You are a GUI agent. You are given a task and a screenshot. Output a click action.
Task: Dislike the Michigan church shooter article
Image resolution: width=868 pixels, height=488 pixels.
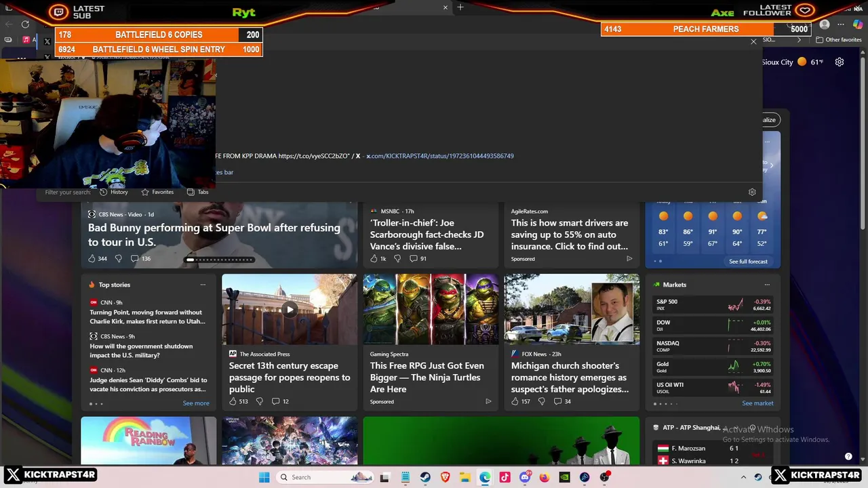coord(541,401)
